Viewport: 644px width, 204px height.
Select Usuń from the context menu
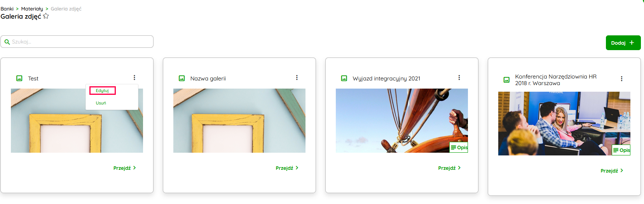(x=101, y=103)
